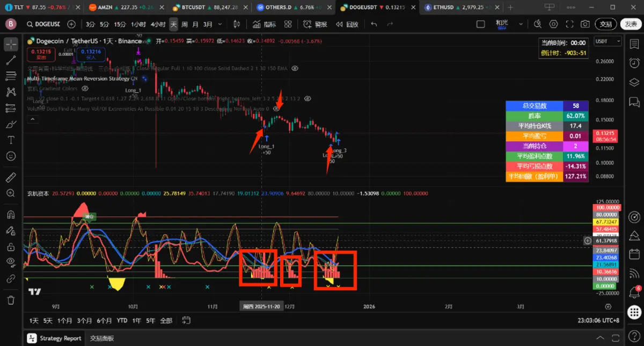
Task: Open the 23:03:06 UTC+8 timezone menu
Action: coord(597,321)
